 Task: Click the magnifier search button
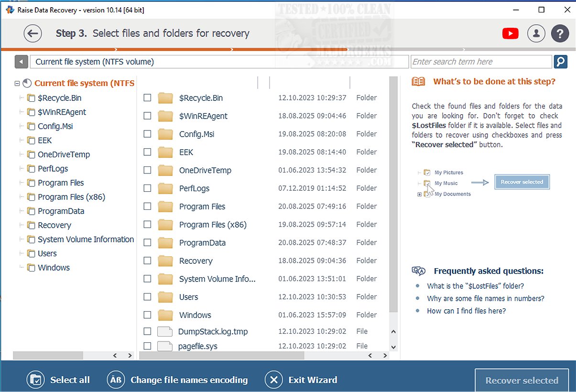click(560, 62)
